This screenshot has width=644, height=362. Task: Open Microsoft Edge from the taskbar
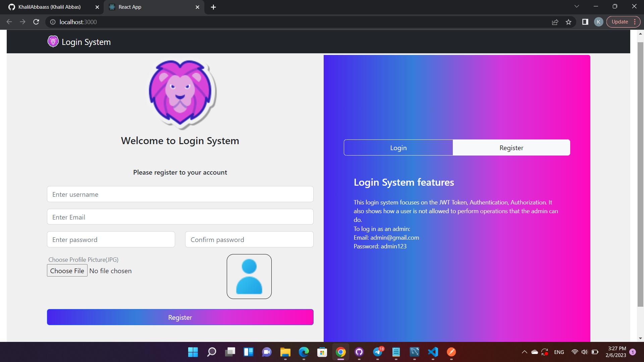tap(304, 352)
